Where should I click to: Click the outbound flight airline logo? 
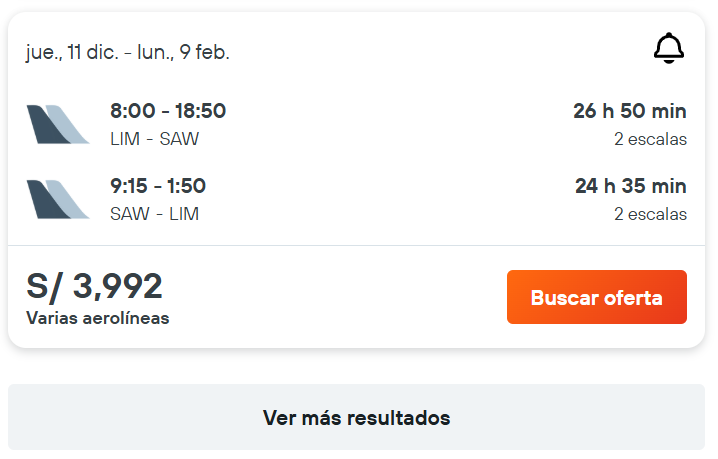coord(58,124)
